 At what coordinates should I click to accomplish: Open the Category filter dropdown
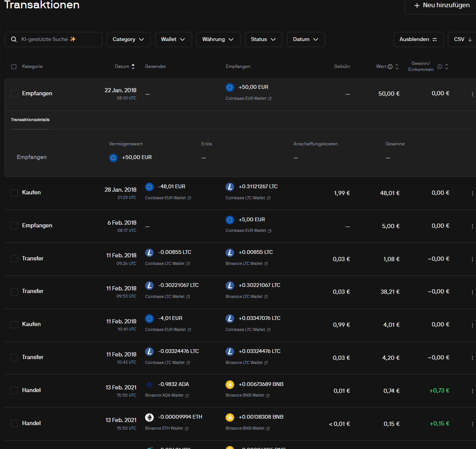point(128,39)
